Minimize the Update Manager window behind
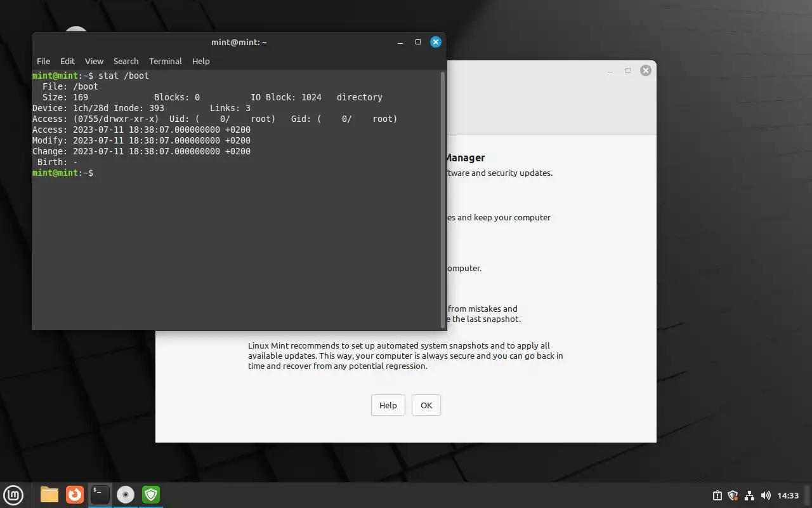The height and width of the screenshot is (508, 812). point(610,70)
